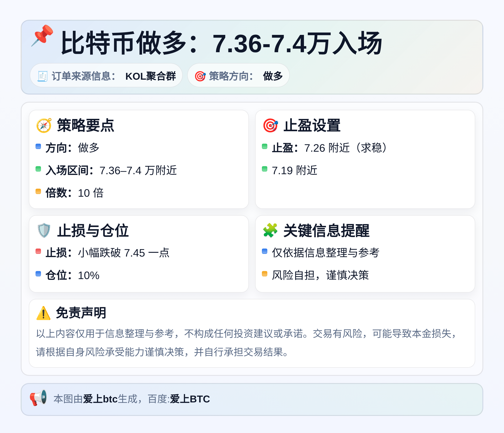This screenshot has height=433, width=504.
Task: Click the target icon beside 策略方向
Action: click(x=200, y=76)
